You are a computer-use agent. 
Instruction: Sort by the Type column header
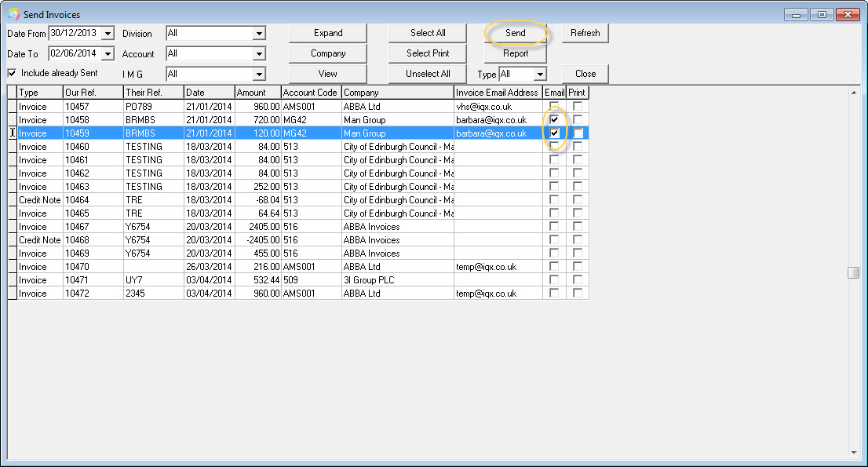point(40,93)
